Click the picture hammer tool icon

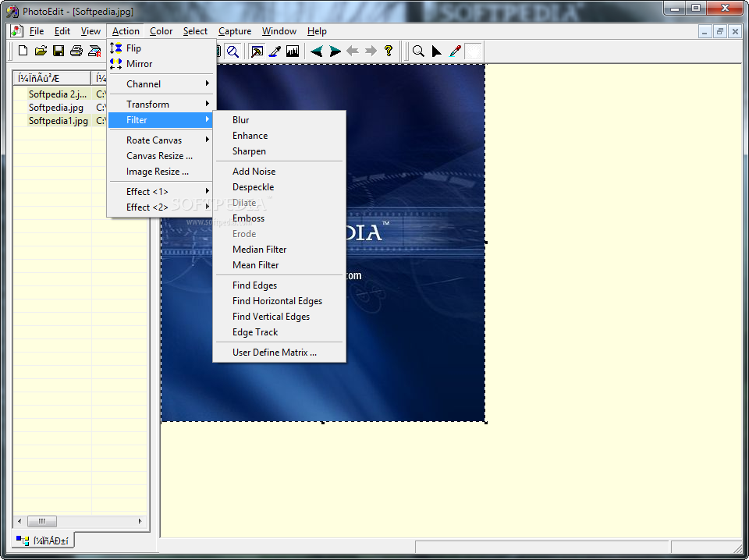pos(257,51)
